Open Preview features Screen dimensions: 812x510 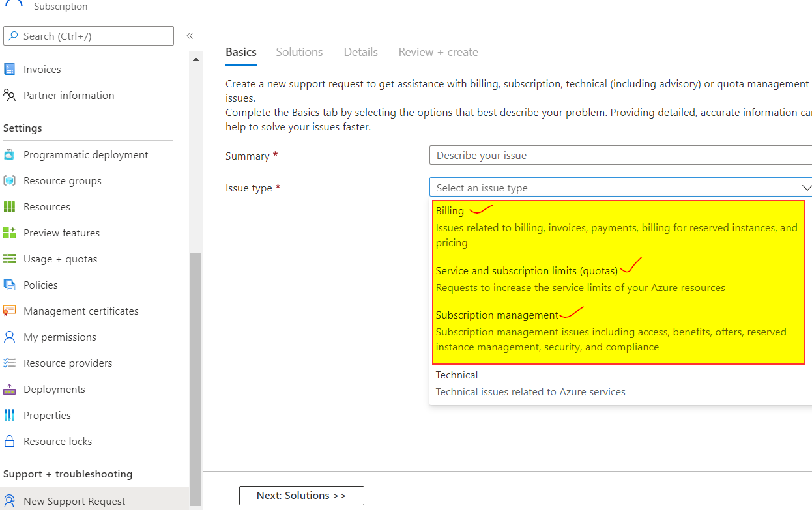tap(61, 233)
